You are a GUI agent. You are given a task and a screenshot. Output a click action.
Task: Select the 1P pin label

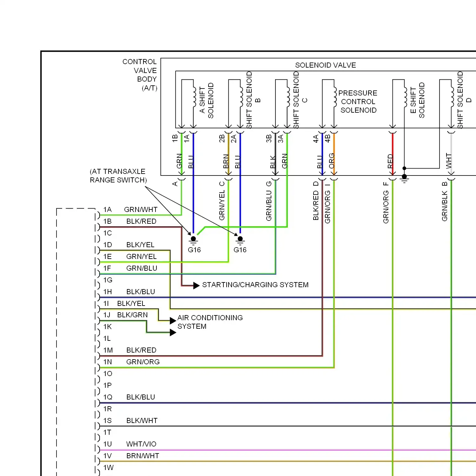click(x=108, y=385)
